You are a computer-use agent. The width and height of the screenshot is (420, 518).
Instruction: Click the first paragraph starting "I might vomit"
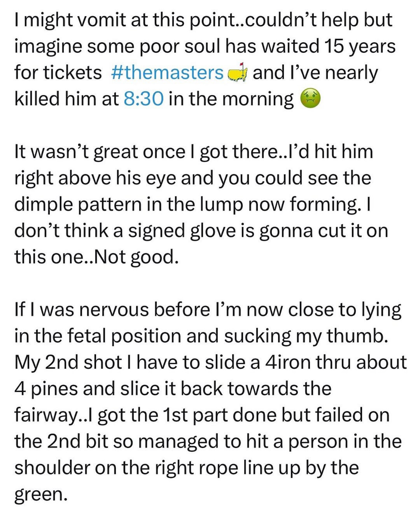click(205, 59)
